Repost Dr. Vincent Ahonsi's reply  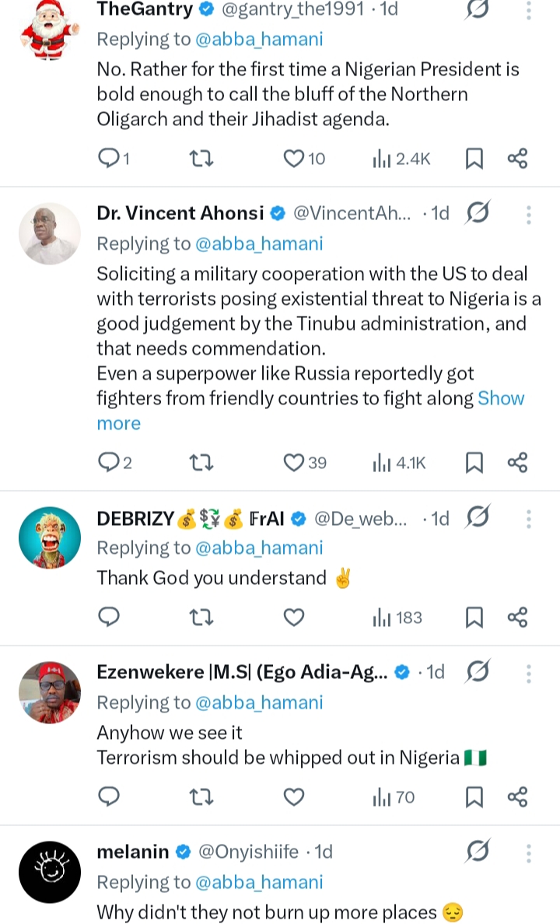[x=201, y=463]
